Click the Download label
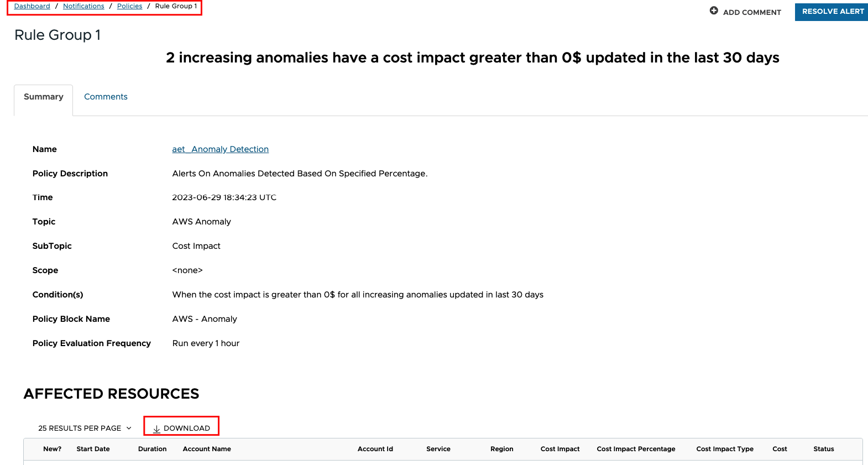Viewport: 868px width, 465px height. [187, 428]
